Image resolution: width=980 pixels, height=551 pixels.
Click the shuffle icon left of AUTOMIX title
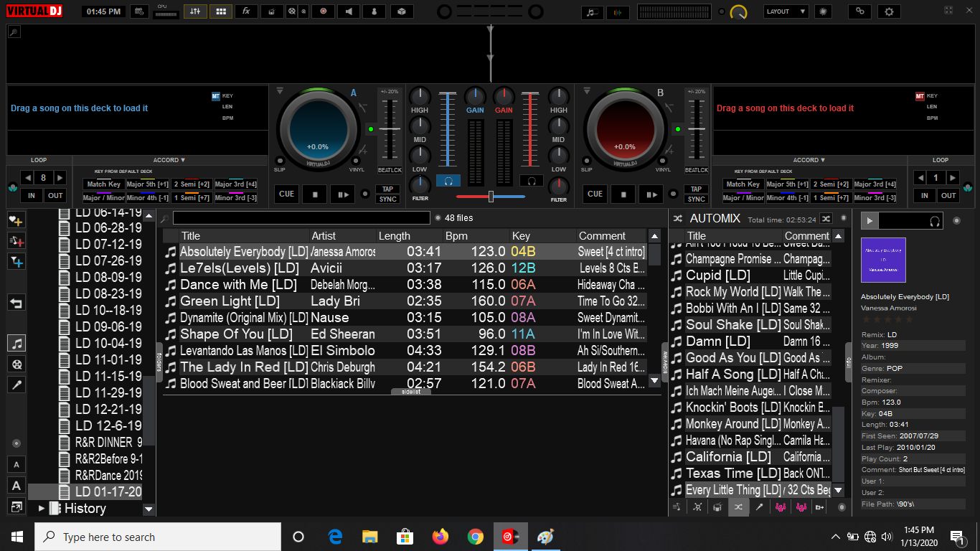click(678, 218)
